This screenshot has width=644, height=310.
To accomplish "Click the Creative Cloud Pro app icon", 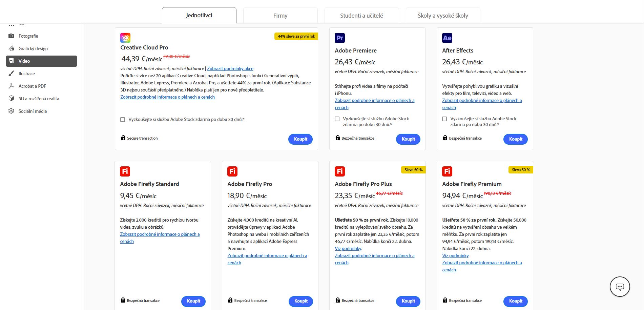I will click(x=125, y=38).
